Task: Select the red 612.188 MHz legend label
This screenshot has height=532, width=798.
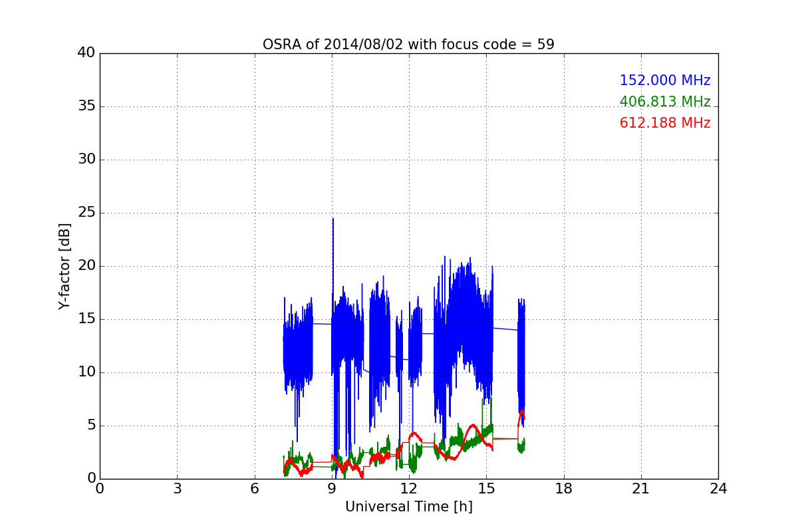Action: pos(665,123)
